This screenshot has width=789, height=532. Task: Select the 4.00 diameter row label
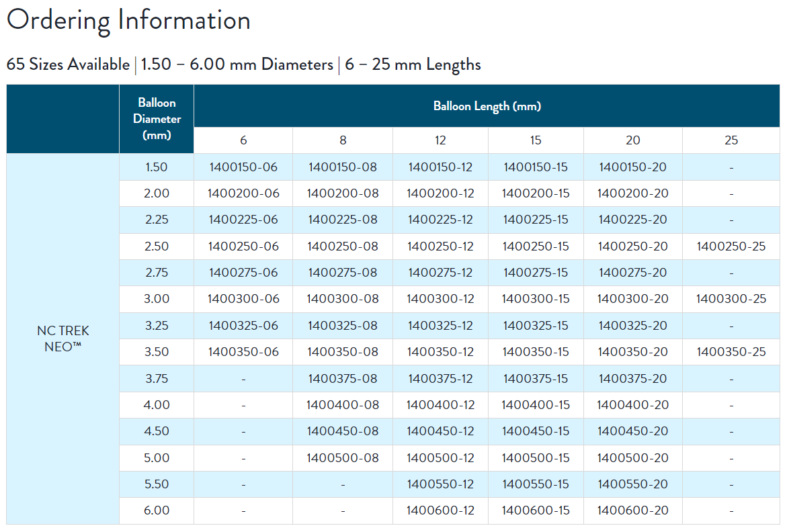point(157,405)
